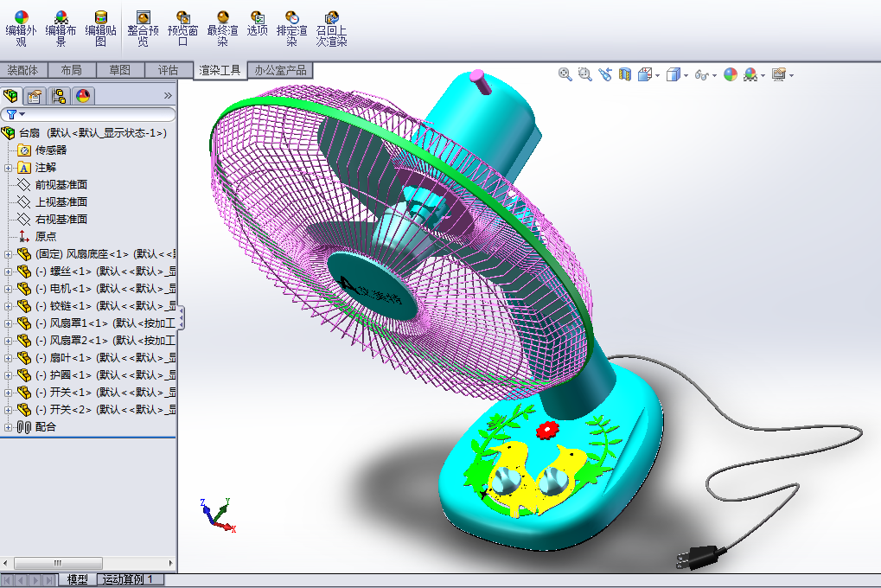
Task: Click the tree scrollbar's right arrow
Action: (x=171, y=563)
